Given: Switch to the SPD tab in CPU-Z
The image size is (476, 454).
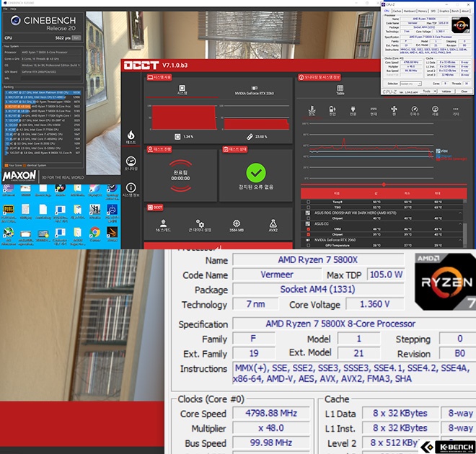Looking at the screenshot, I should [433, 11].
